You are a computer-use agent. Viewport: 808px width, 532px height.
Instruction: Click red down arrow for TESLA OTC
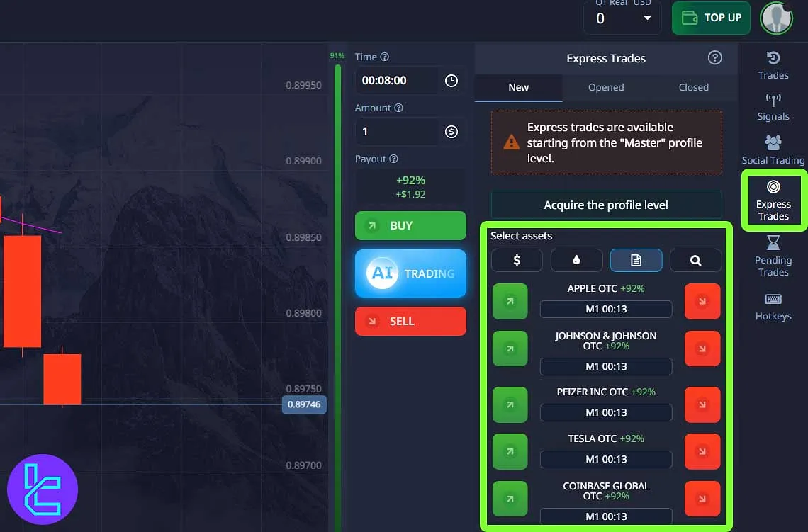pos(702,452)
